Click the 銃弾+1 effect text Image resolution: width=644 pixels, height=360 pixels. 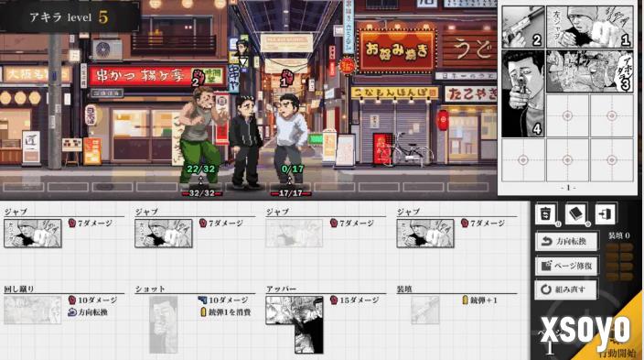point(483,300)
